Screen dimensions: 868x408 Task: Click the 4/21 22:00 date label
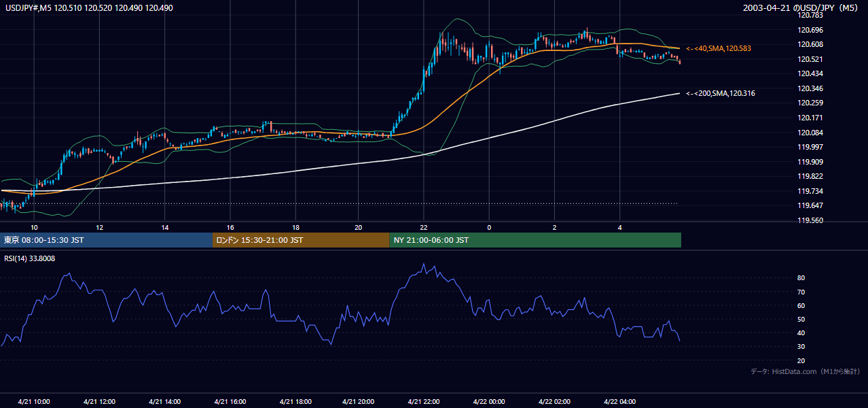click(424, 401)
